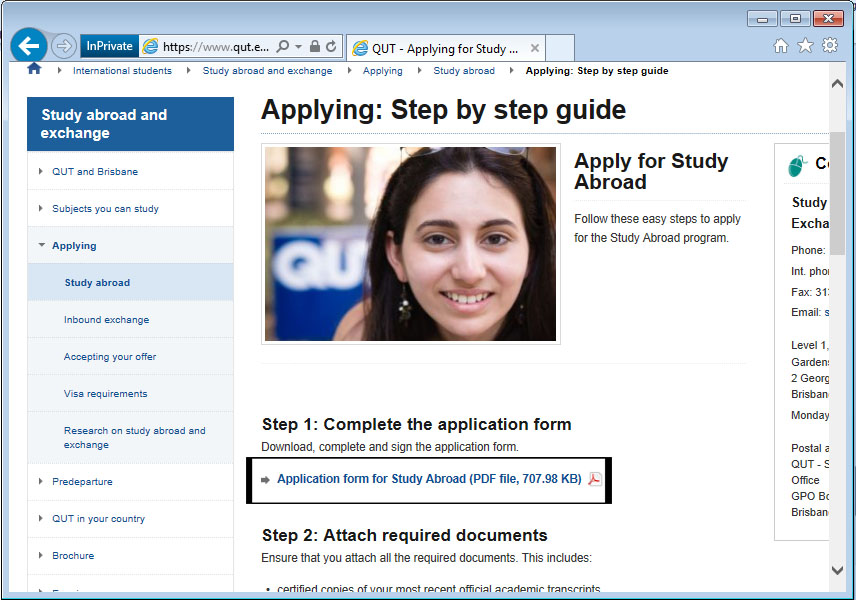Open International students breadcrumb link

122,71
